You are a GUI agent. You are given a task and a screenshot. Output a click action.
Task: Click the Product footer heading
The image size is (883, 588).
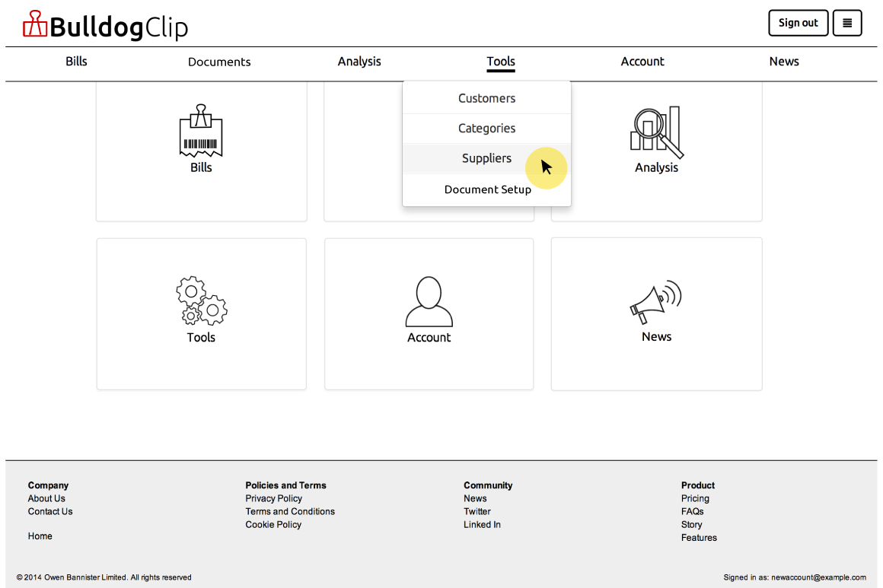tap(698, 485)
